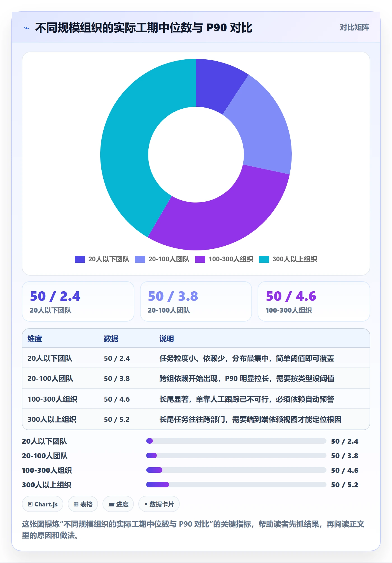
Task: Select the 300人以上组织 table row name
Action: 52,419
